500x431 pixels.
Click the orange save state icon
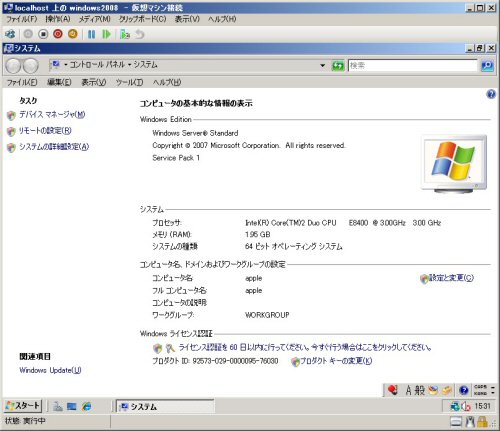click(x=73, y=34)
